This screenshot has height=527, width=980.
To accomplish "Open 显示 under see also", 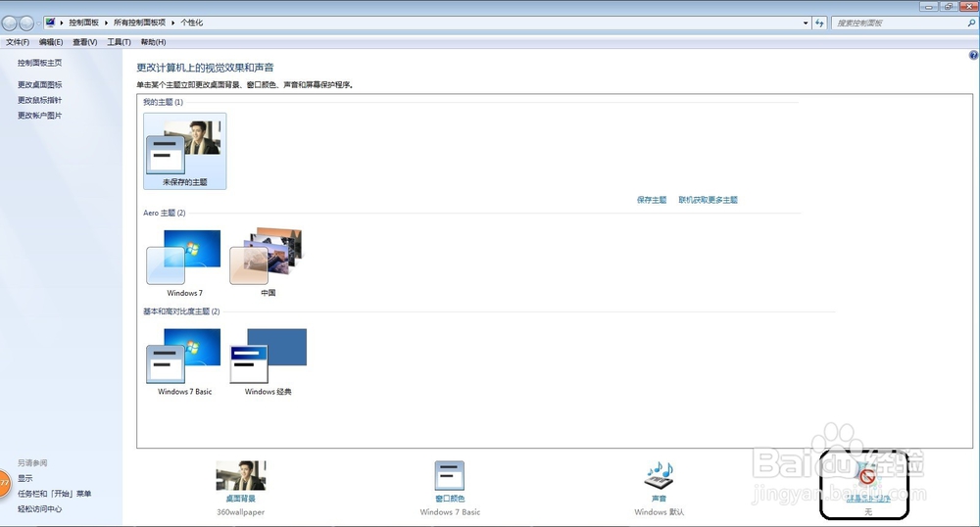I will pyautogui.click(x=25, y=478).
